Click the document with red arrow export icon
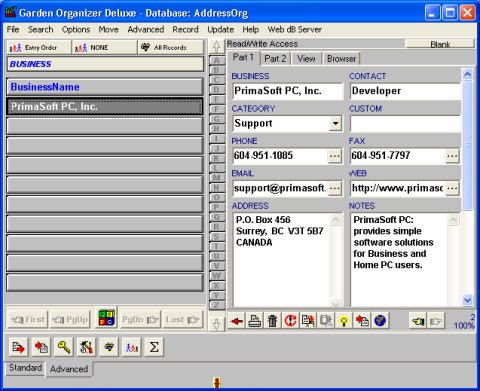Viewport: 480px width, 391px height. tap(18, 347)
